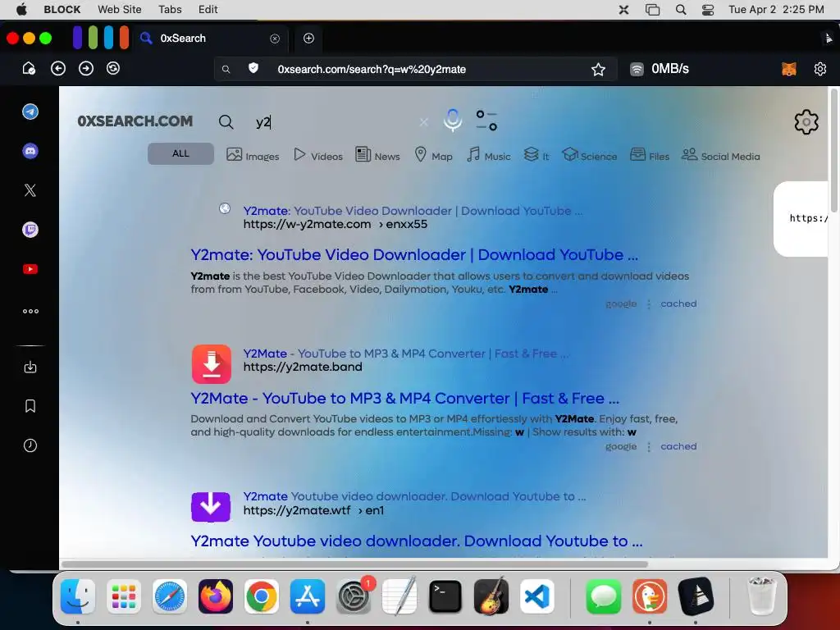840x630 pixels.
Task: Navigate forward to next page
Action: tap(85, 69)
